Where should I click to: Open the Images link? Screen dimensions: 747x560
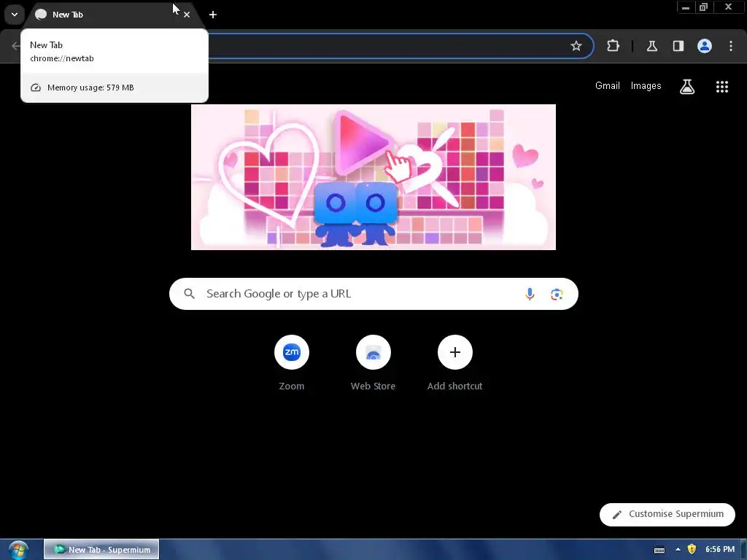click(646, 86)
